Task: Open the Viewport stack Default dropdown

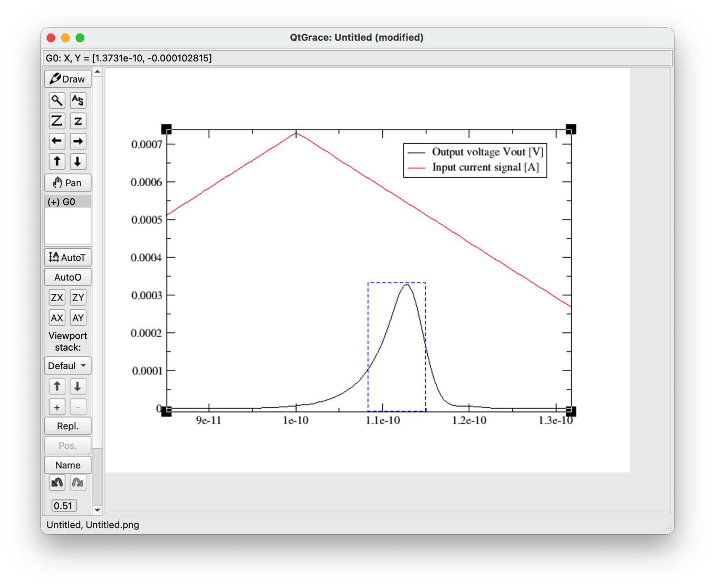Action: pyautogui.click(x=67, y=366)
